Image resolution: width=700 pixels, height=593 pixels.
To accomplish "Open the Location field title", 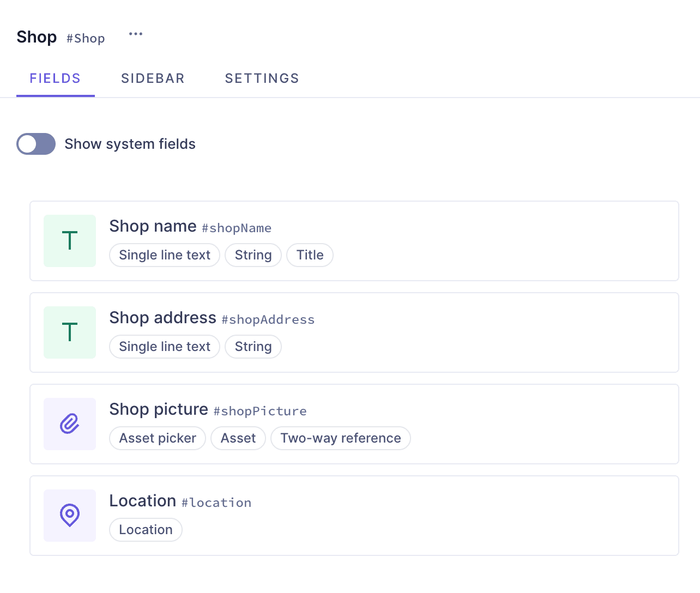I will 142,501.
